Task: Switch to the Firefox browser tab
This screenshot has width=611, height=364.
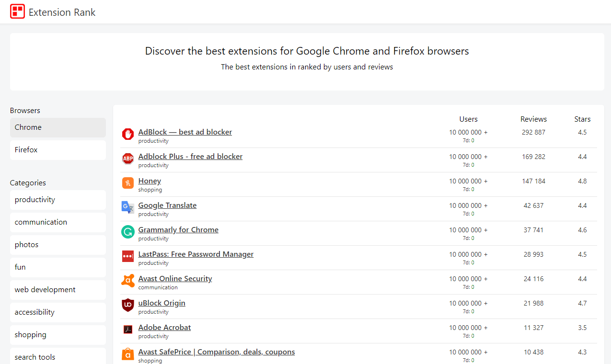Action: pos(58,149)
